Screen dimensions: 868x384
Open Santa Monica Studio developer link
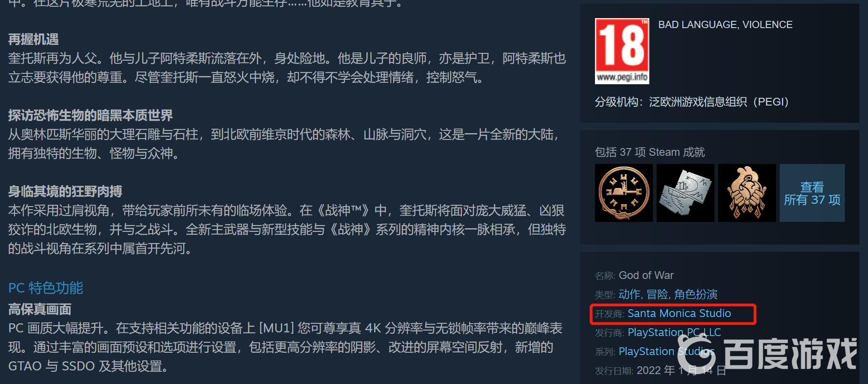679,313
